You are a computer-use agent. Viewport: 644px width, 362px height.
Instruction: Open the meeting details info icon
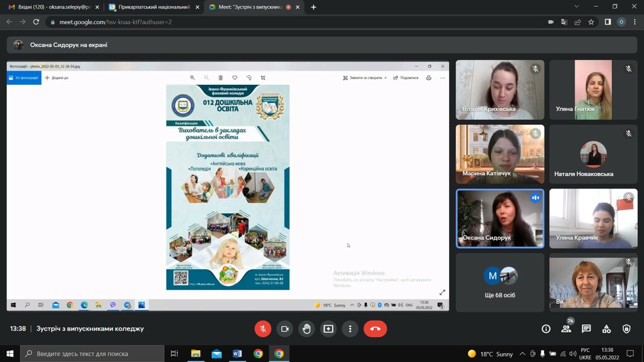click(546, 329)
